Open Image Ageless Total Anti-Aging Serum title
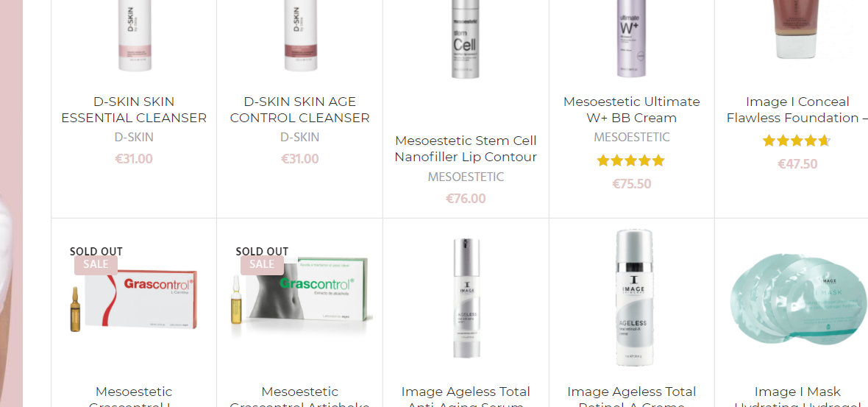The height and width of the screenshot is (407, 868). tap(466, 396)
